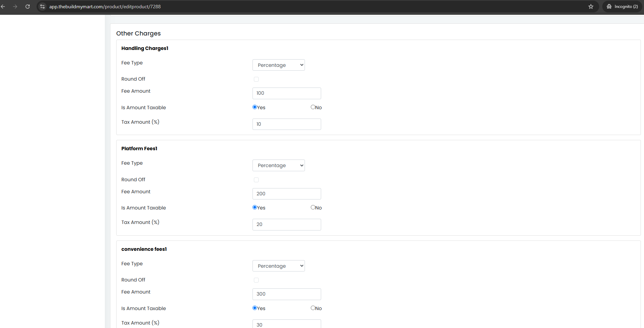Select No taxable for convenience fees1
Screen dimensions: 644x328
pos(313,308)
